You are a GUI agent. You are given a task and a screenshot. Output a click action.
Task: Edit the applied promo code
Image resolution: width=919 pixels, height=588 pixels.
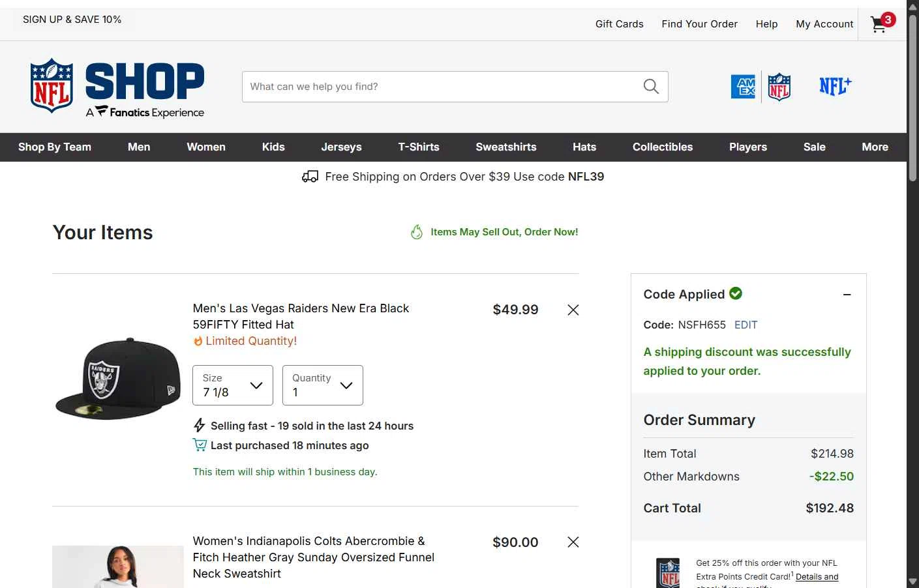click(x=746, y=325)
